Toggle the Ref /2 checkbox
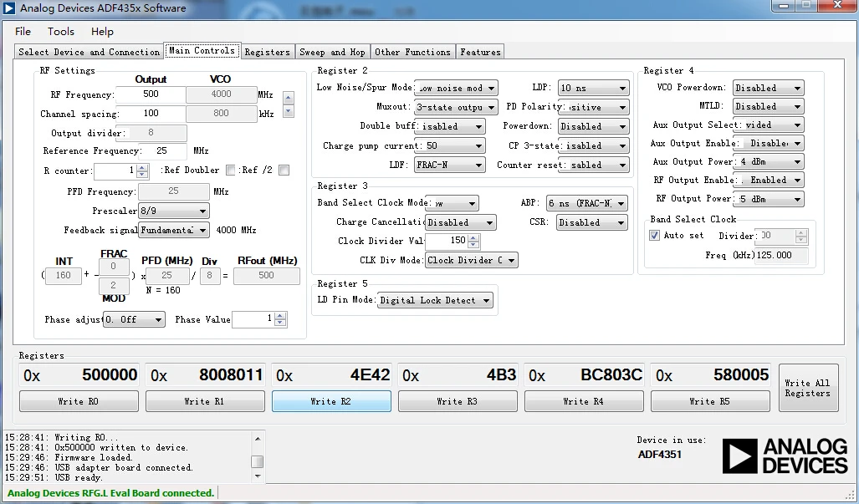The width and height of the screenshot is (859, 504). coord(284,171)
